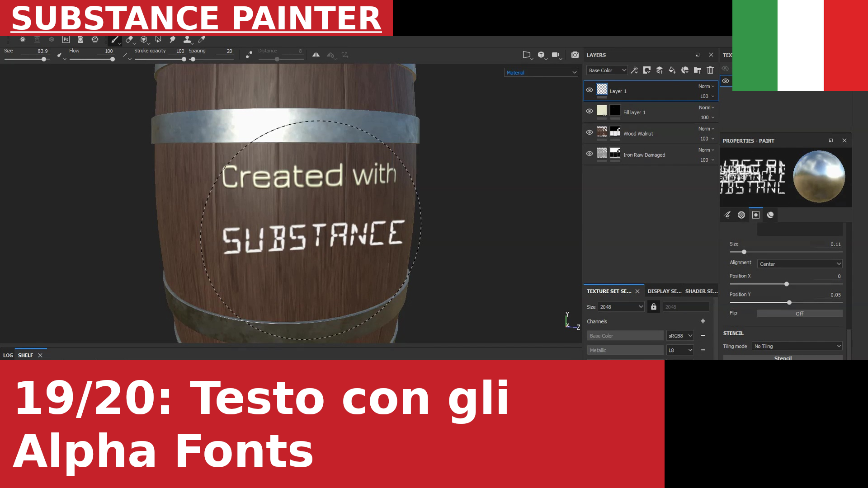Remove Base Color channel minus button
Viewport: 868px width, 488px height.
[703, 336]
